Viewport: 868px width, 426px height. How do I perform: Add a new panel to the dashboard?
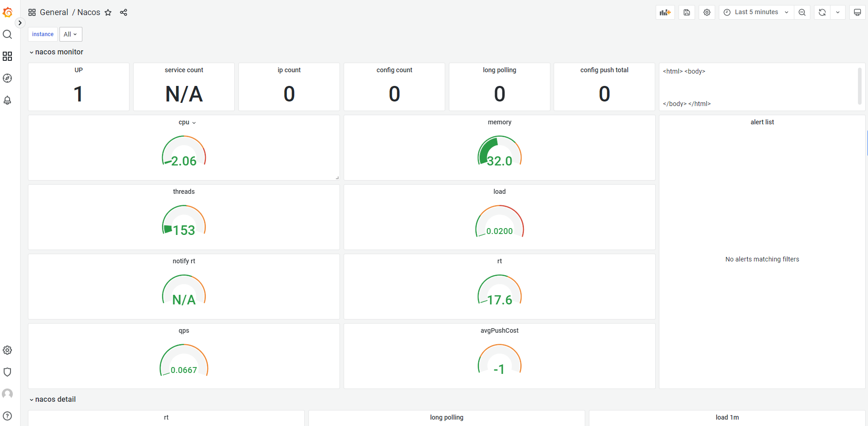pyautogui.click(x=665, y=12)
